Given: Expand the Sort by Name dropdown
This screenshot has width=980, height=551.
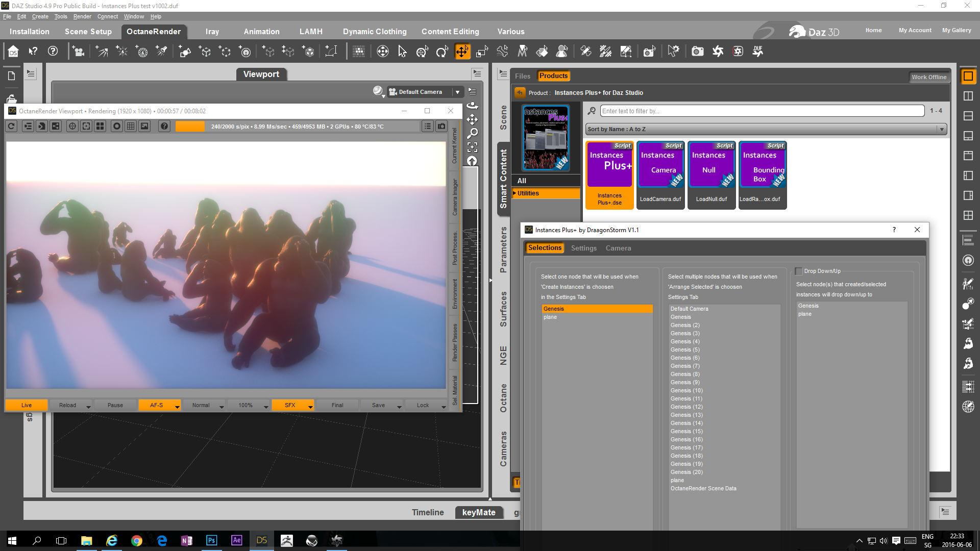Looking at the screenshot, I should pyautogui.click(x=942, y=129).
